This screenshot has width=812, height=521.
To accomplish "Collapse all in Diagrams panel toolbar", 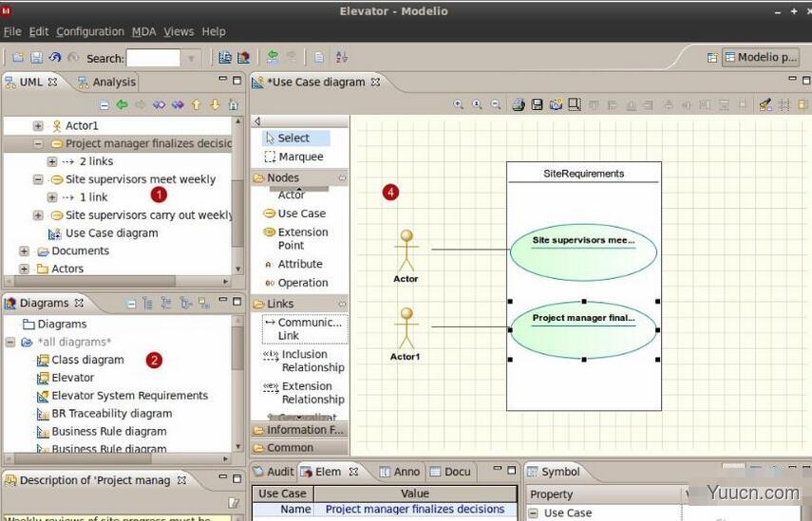I will [x=131, y=304].
